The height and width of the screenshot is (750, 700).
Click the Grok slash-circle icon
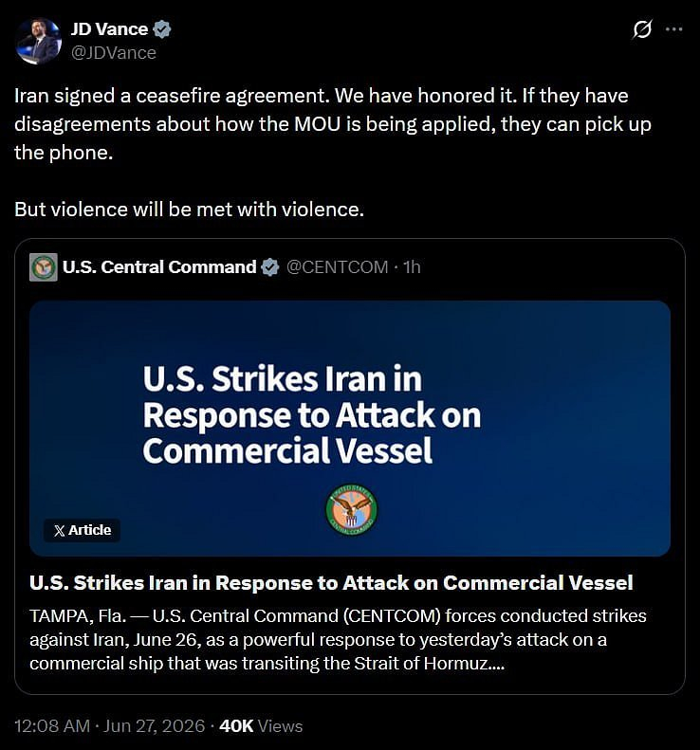641,29
